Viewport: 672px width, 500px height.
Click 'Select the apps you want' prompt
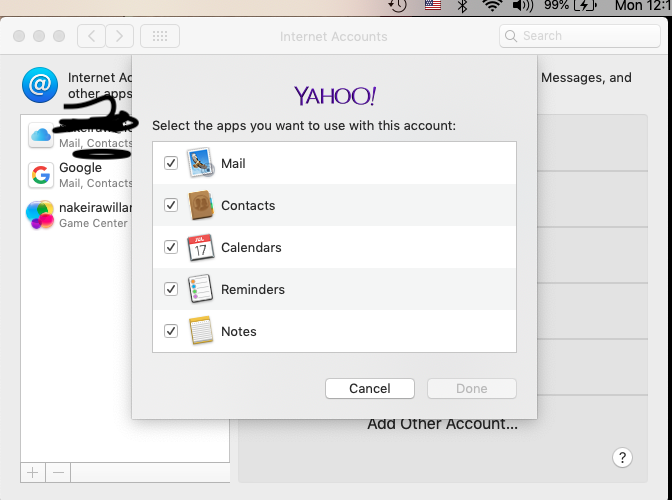pyautogui.click(x=304, y=126)
